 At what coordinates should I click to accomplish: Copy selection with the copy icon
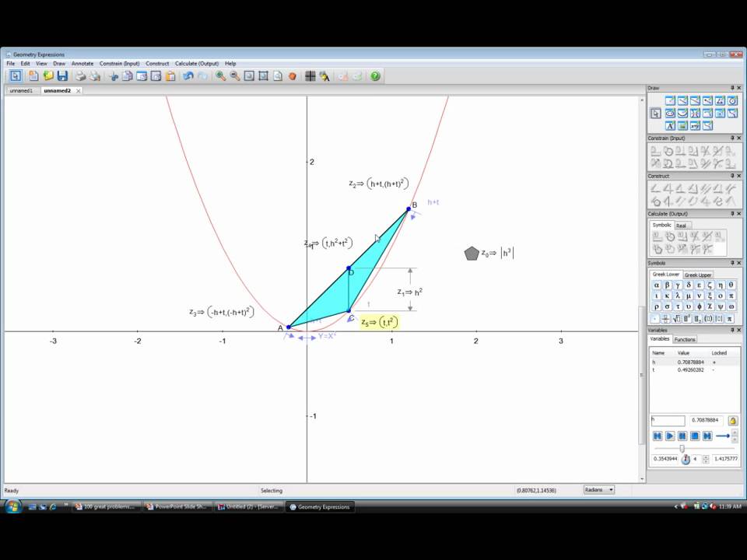point(127,76)
